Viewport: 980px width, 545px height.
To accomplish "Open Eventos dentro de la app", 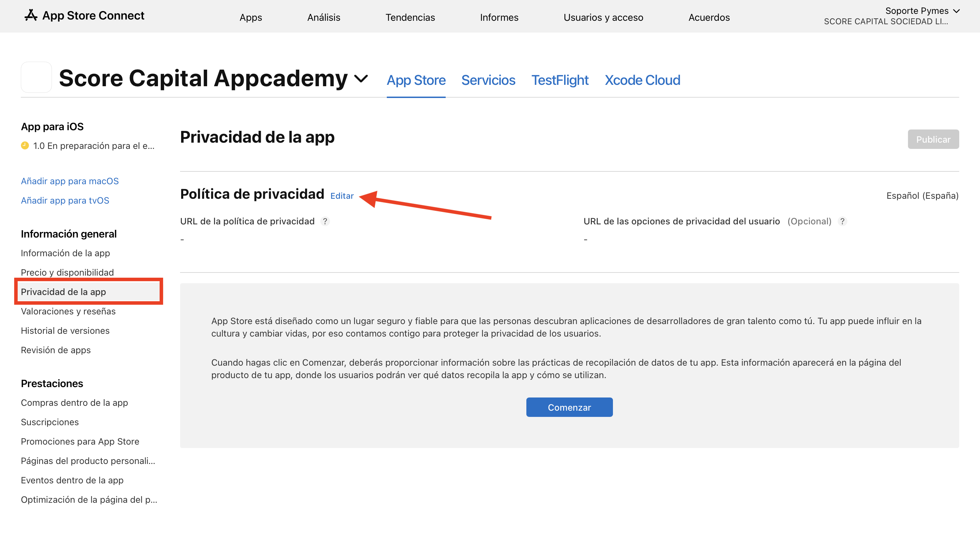I will click(x=72, y=480).
